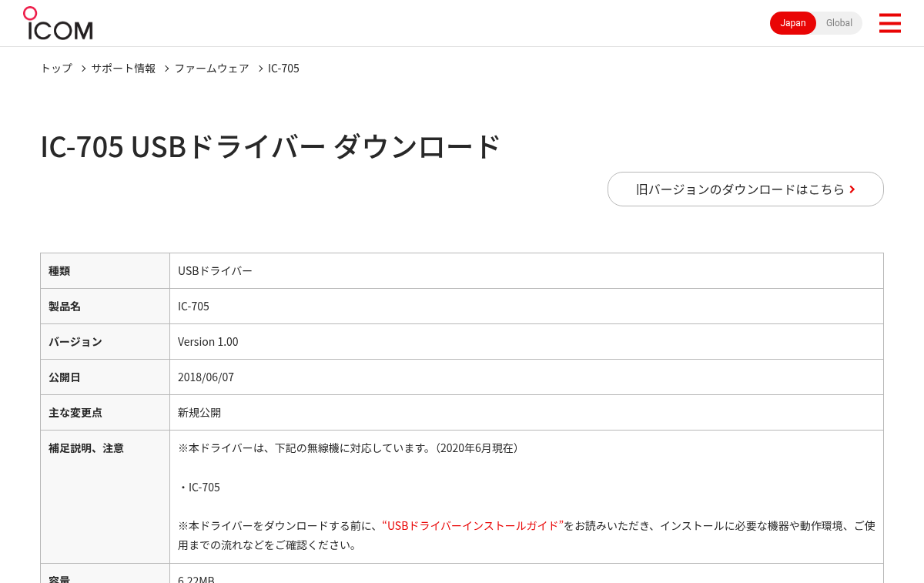Screen dimensions: 924x583
Task: Select the IC-705 breadcrumb item
Action: (x=283, y=68)
